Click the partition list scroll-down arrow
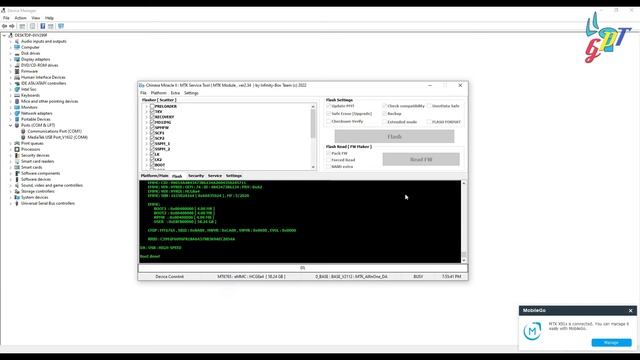The width and height of the screenshot is (640, 360). pyautogui.click(x=313, y=167)
